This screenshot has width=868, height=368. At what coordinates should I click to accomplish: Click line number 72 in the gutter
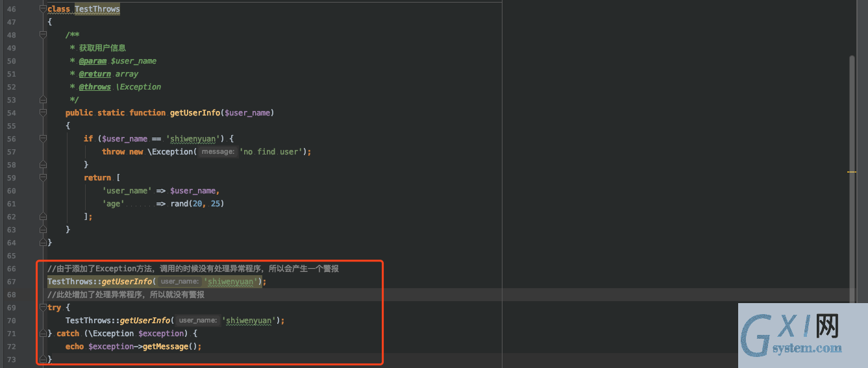click(11, 347)
